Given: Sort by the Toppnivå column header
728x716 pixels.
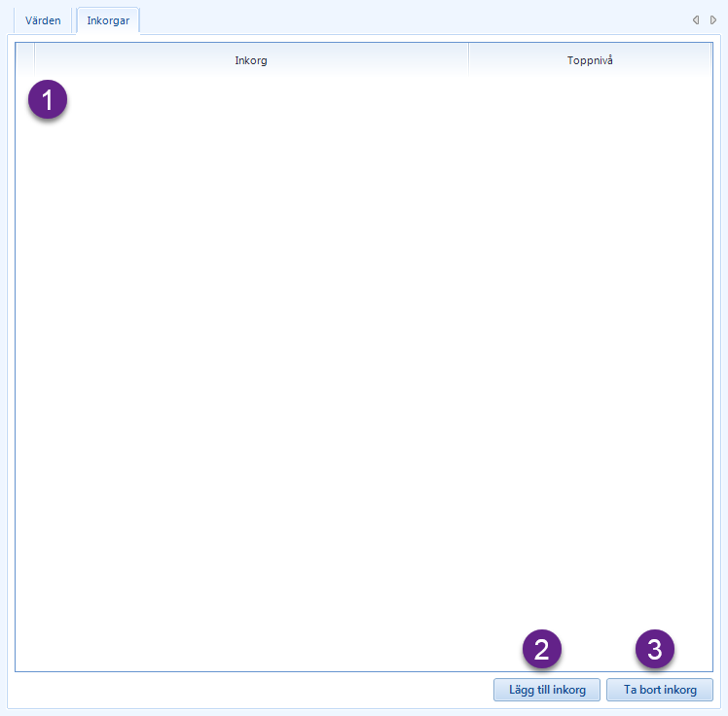Looking at the screenshot, I should [x=590, y=60].
